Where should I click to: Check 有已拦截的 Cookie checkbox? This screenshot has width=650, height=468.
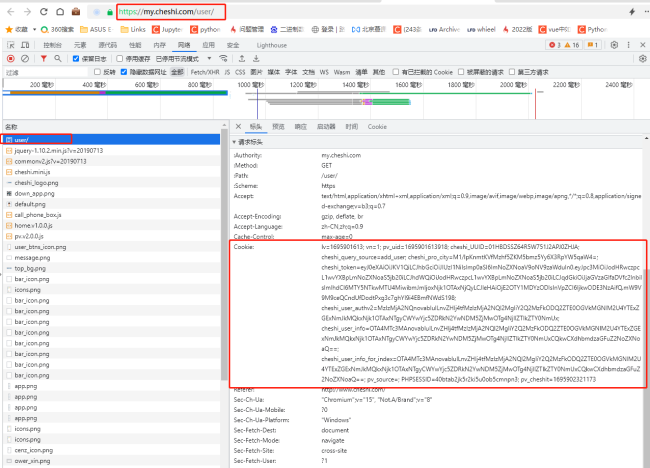coord(395,72)
